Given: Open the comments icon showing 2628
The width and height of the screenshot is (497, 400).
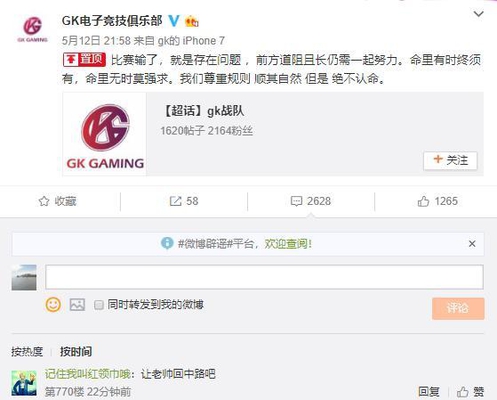Looking at the screenshot, I should pos(296,201).
